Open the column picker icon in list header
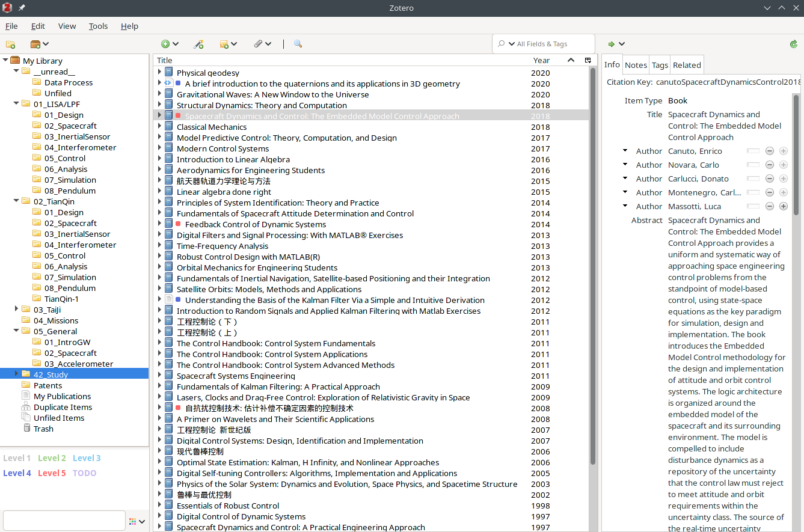The height and width of the screenshot is (532, 804). 588,60
